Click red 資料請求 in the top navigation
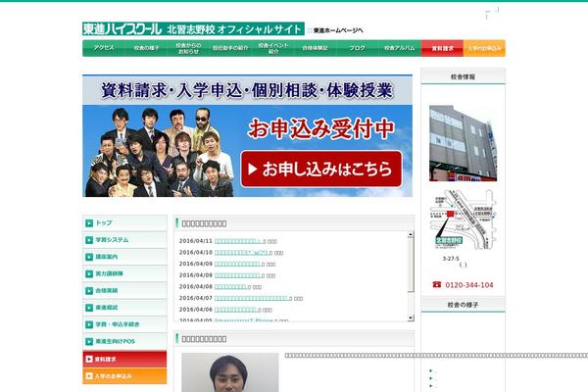The width and height of the screenshot is (588, 392). tap(442, 48)
